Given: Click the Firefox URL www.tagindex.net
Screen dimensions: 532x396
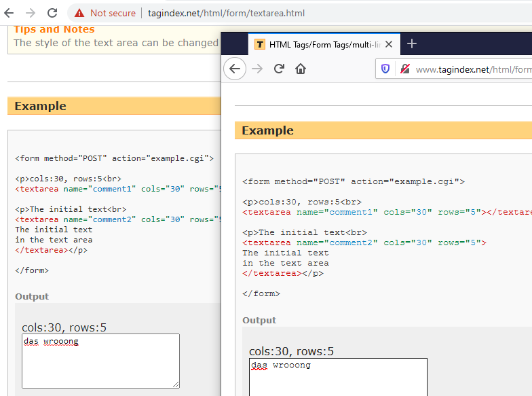Looking at the screenshot, I should point(474,69).
